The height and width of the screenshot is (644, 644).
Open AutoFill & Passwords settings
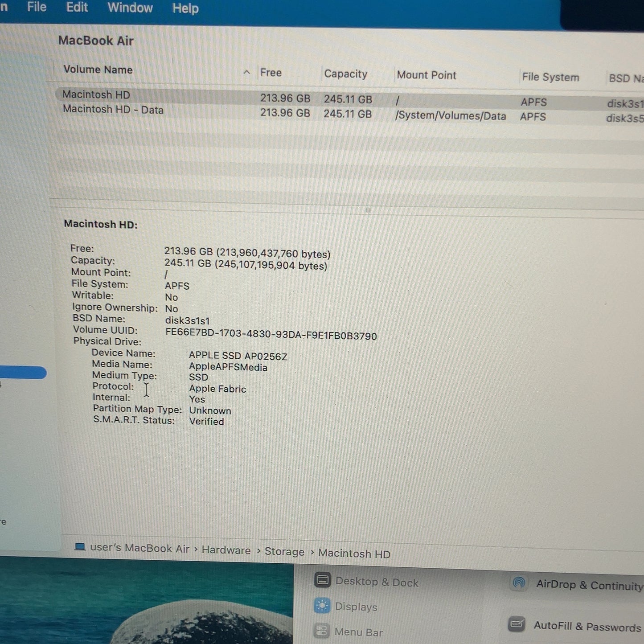(x=587, y=627)
